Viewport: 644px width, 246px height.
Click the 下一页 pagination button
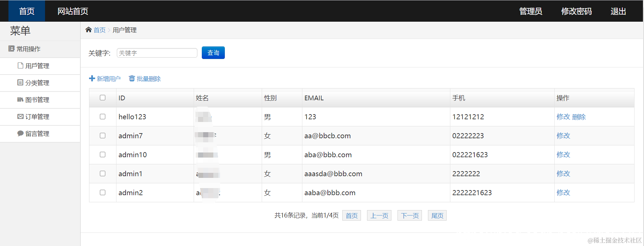click(x=410, y=216)
